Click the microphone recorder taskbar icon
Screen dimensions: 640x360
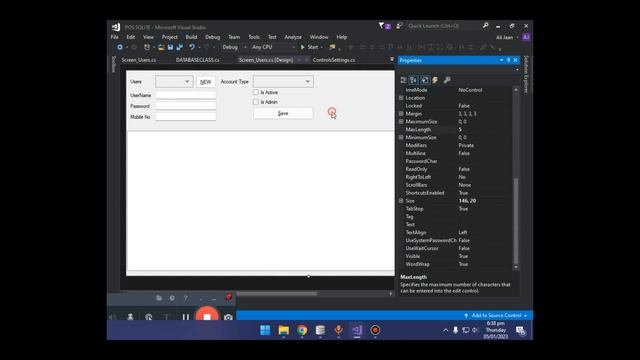tap(338, 330)
